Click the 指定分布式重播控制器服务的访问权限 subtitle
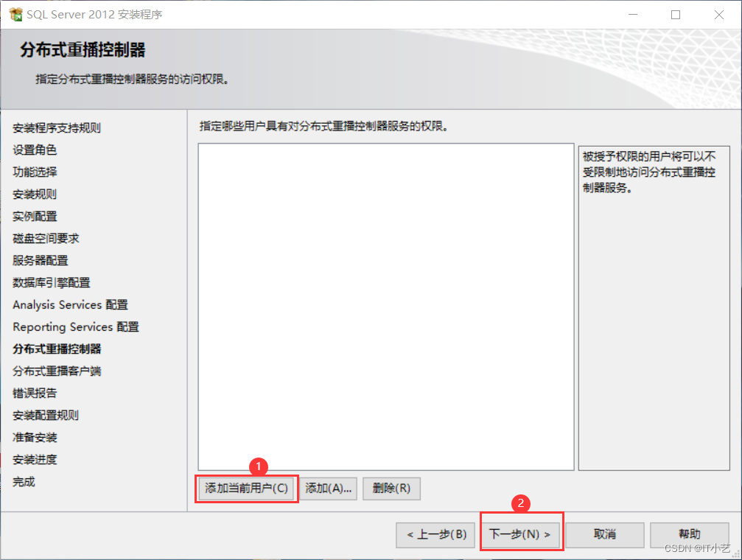This screenshot has width=742, height=560. 133,79
